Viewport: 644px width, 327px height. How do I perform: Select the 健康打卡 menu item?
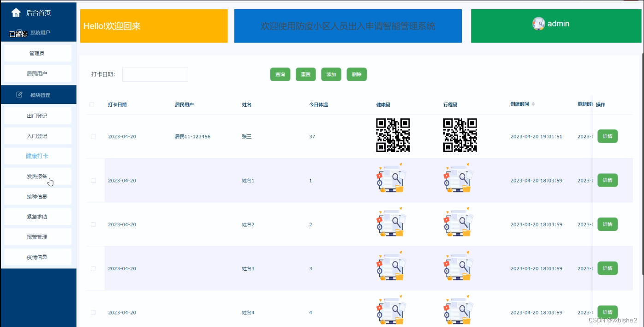[x=37, y=156]
